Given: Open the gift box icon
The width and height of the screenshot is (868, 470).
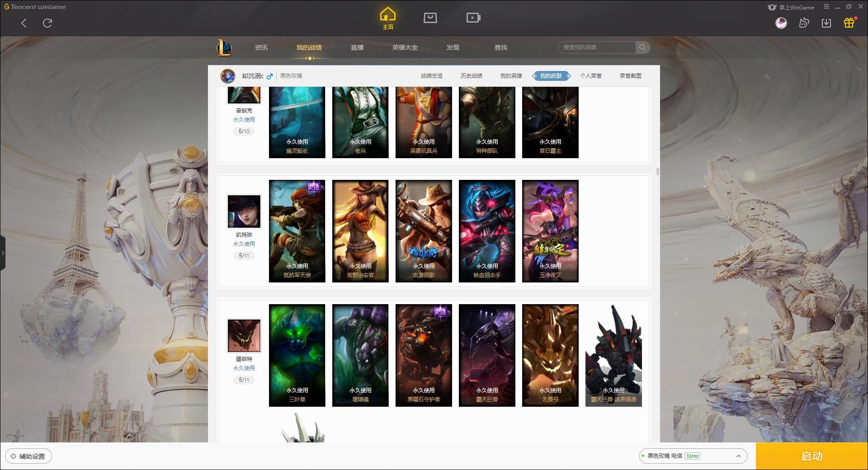Looking at the screenshot, I should 849,23.
